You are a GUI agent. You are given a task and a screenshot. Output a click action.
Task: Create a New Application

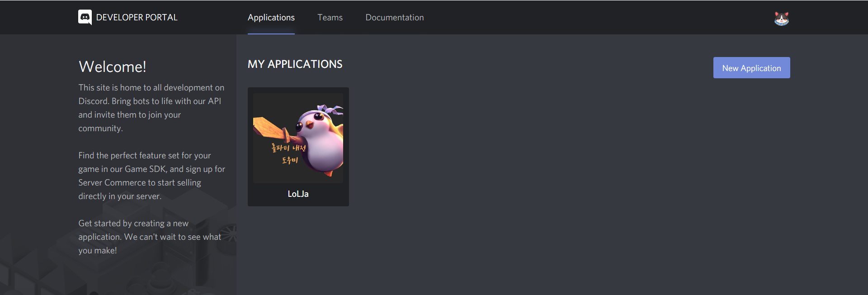coord(751,68)
